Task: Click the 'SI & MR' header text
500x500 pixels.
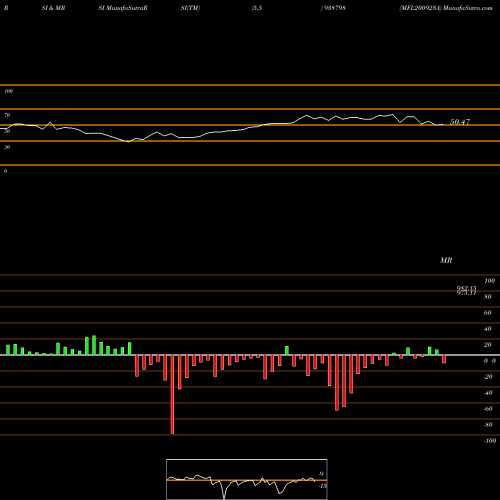Action: coord(53,8)
